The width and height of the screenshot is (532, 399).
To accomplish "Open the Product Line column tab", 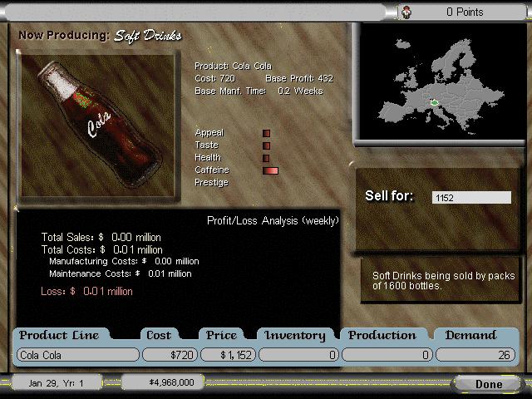I will point(59,335).
